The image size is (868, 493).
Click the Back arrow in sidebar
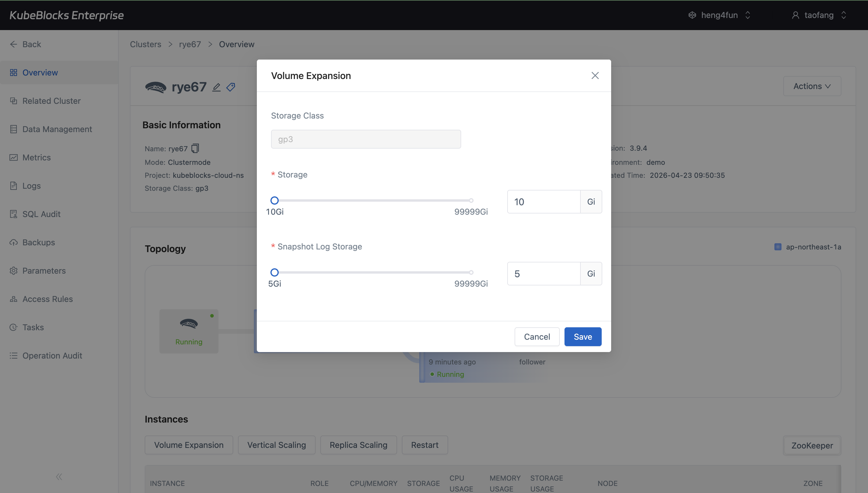[14, 44]
